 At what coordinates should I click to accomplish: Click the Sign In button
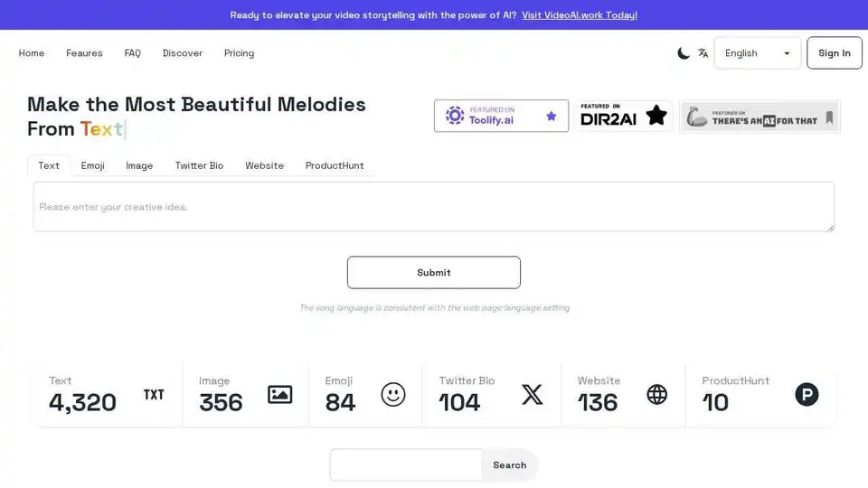pyautogui.click(x=834, y=53)
